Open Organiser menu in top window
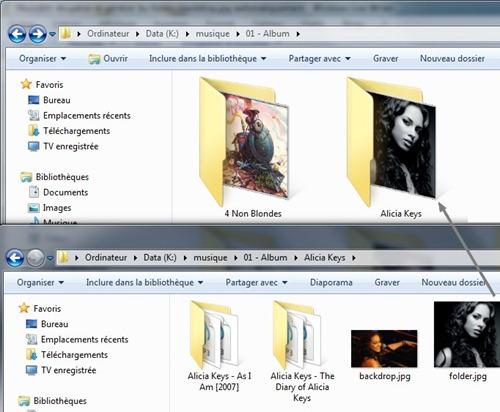Image resolution: width=500 pixels, height=412 pixels. click(42, 59)
